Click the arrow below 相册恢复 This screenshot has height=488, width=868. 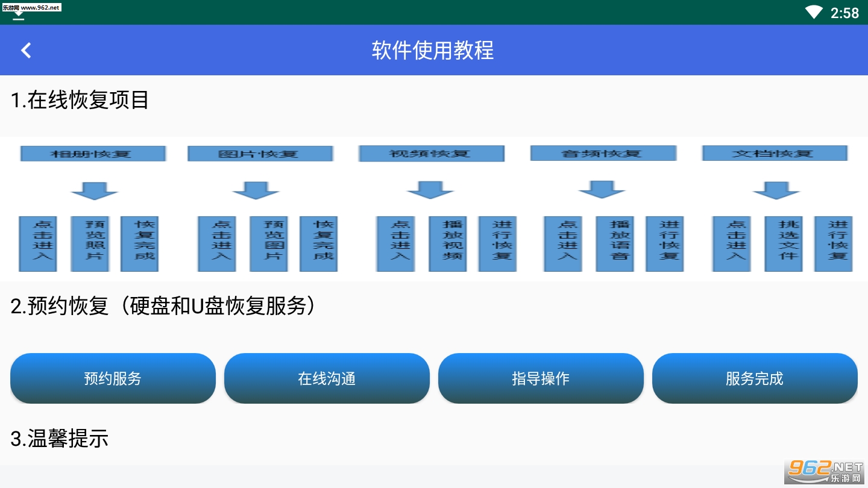point(95,190)
